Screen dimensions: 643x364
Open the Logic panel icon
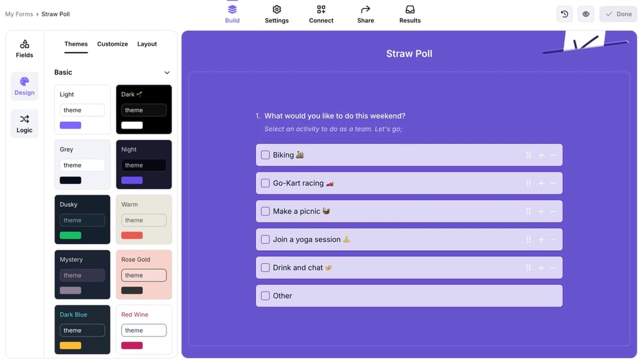24,119
